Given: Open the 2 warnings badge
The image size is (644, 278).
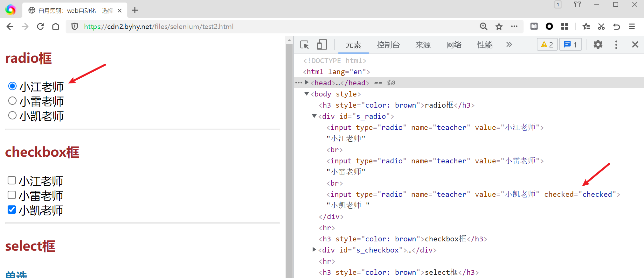Looking at the screenshot, I should [x=547, y=45].
